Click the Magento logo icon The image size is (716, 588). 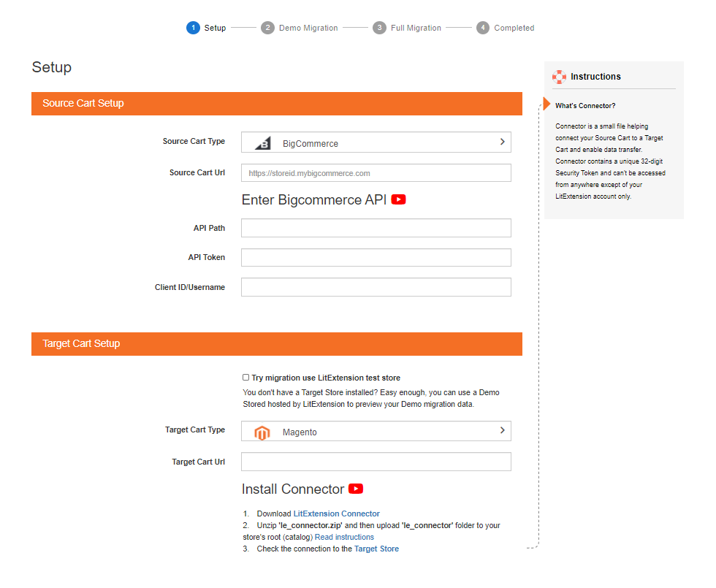click(262, 432)
